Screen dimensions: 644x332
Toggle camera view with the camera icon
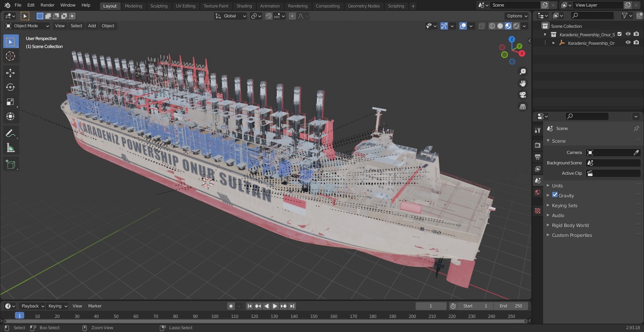coord(522,95)
